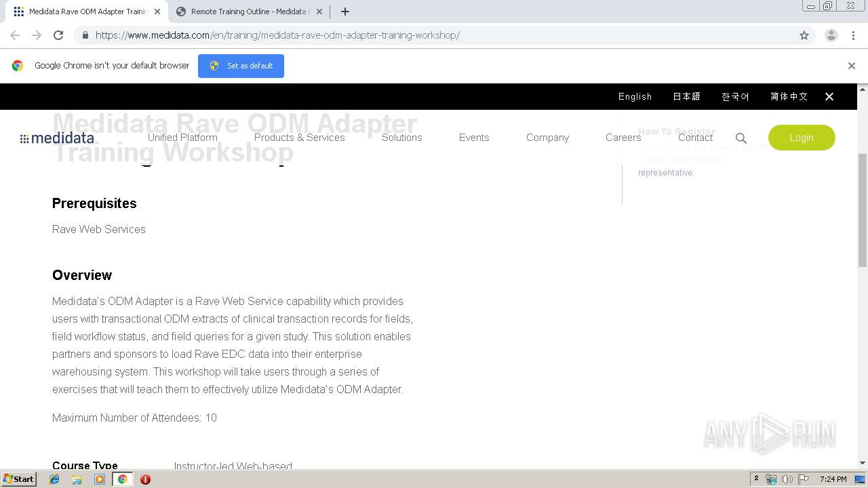The image size is (868, 488).
Task: Switch site language to Korean 한국어
Action: pyautogui.click(x=735, y=96)
